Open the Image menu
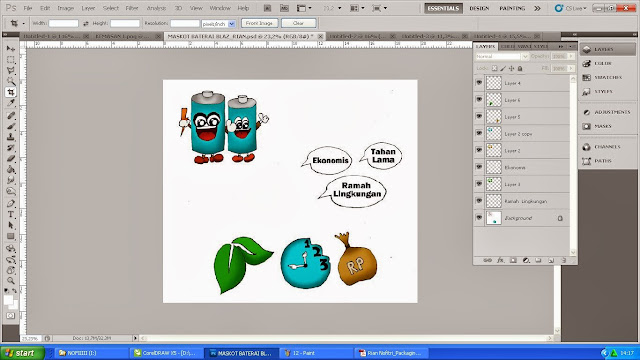This screenshot has width=640, height=360. (65, 8)
